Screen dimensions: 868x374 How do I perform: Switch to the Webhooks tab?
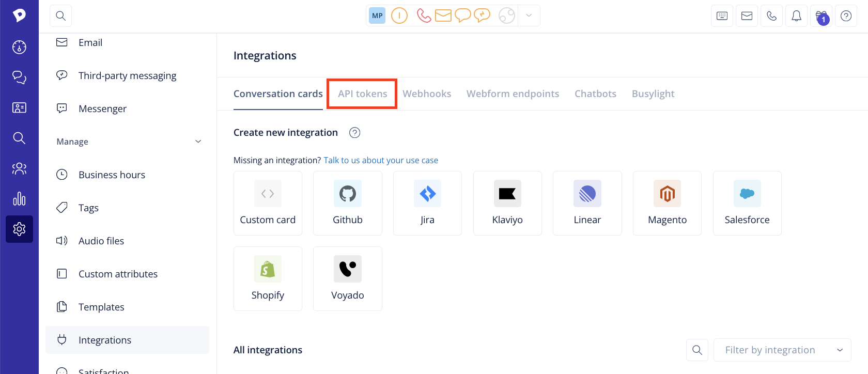(427, 93)
